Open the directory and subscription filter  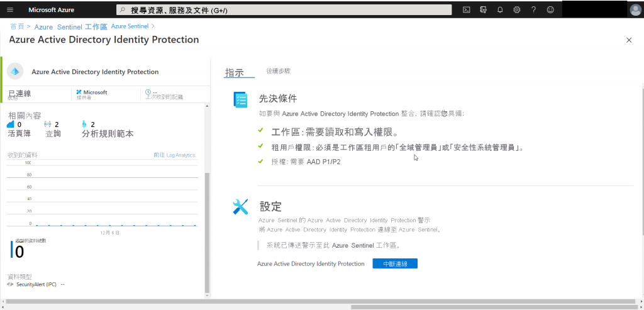pos(483,10)
